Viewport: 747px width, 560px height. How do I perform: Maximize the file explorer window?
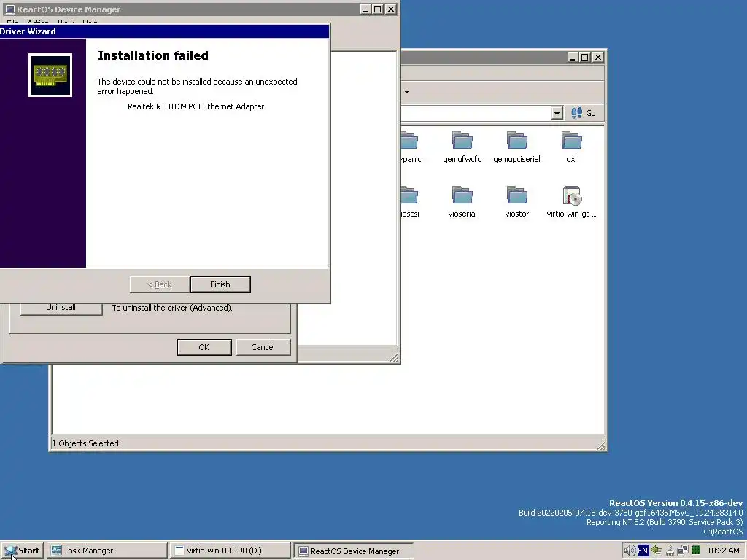[585, 58]
